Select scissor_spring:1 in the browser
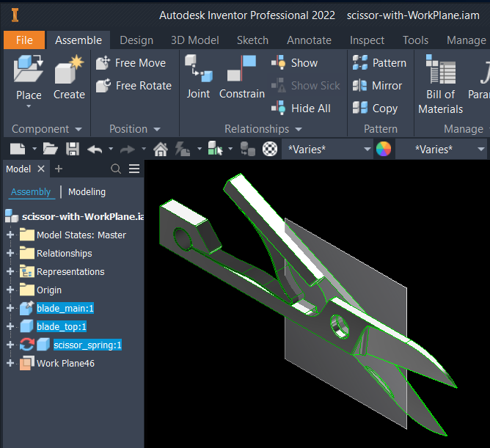The width and height of the screenshot is (490, 448). pyautogui.click(x=87, y=345)
